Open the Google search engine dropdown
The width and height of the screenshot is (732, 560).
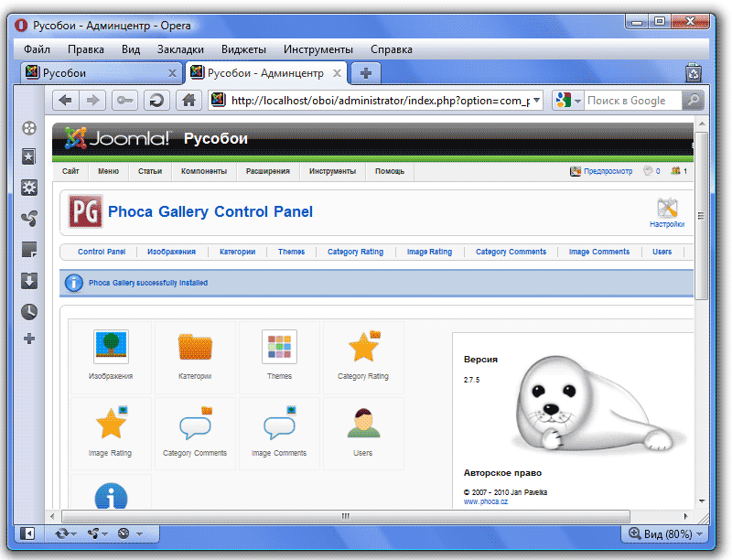[568, 101]
